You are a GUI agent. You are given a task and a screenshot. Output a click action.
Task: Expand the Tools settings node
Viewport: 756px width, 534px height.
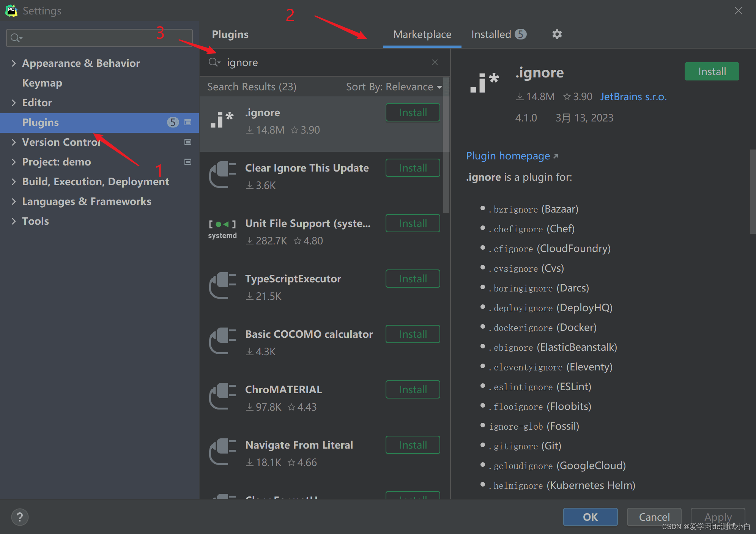click(x=14, y=221)
